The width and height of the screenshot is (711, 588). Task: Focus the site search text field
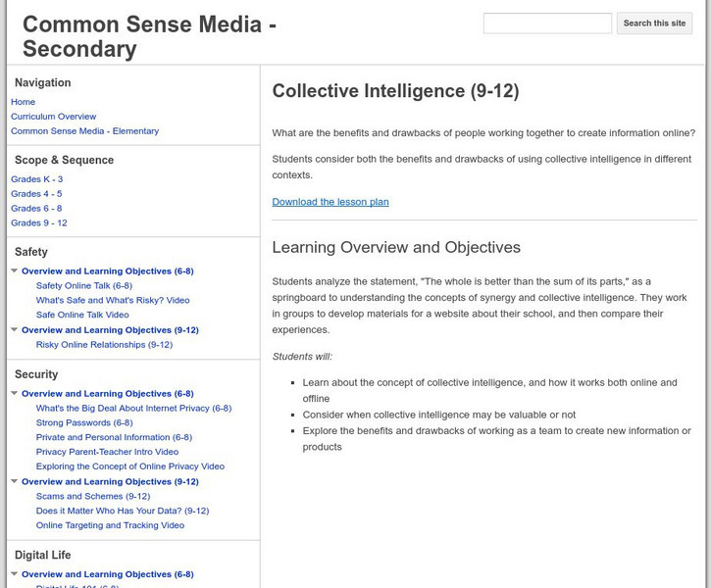point(547,24)
